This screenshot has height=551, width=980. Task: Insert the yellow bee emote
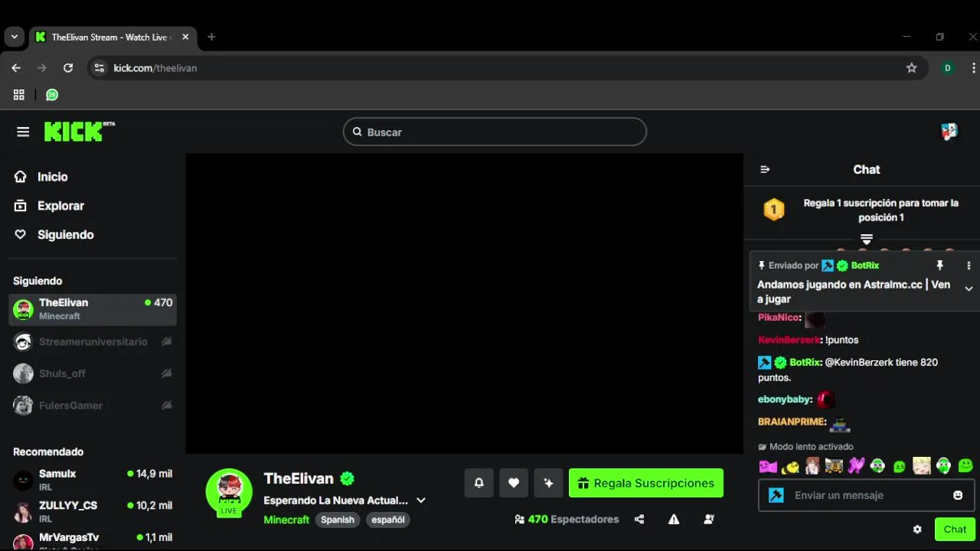[x=790, y=466]
